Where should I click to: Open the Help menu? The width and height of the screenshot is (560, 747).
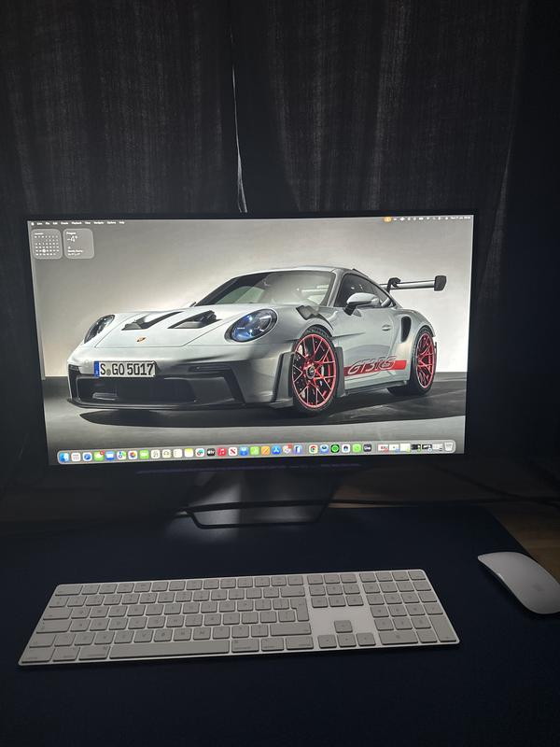point(121,222)
